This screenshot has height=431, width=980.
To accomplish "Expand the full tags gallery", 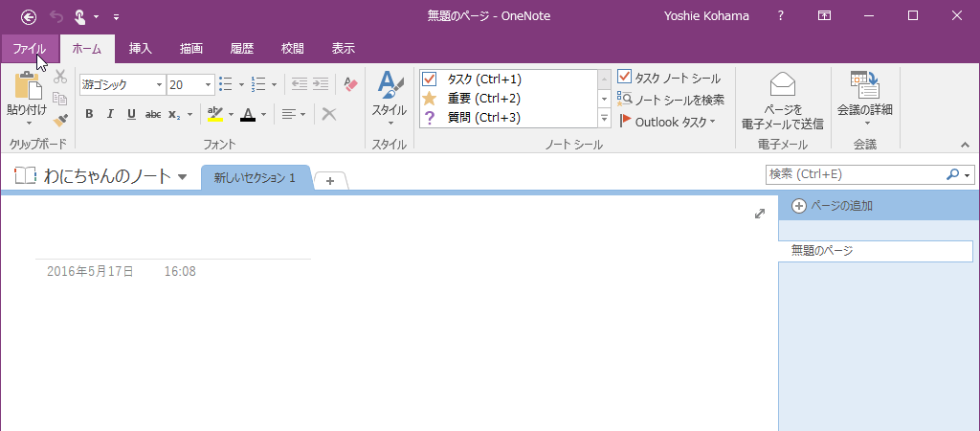I will pyautogui.click(x=605, y=118).
